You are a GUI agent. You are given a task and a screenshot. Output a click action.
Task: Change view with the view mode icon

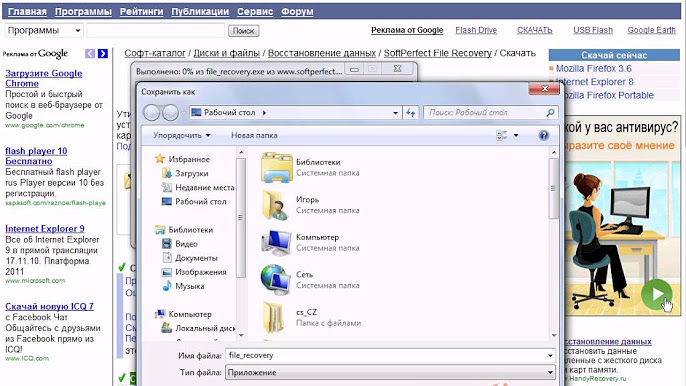point(501,136)
